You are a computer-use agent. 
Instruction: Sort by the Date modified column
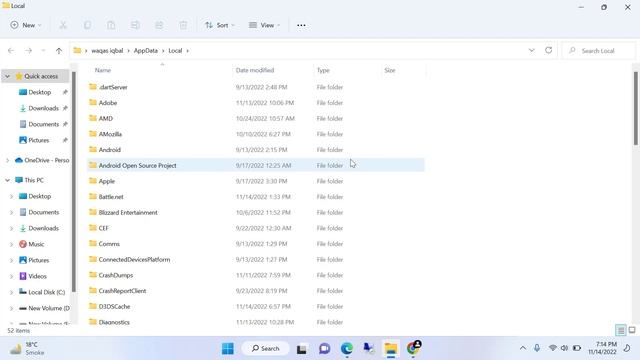[x=255, y=70]
